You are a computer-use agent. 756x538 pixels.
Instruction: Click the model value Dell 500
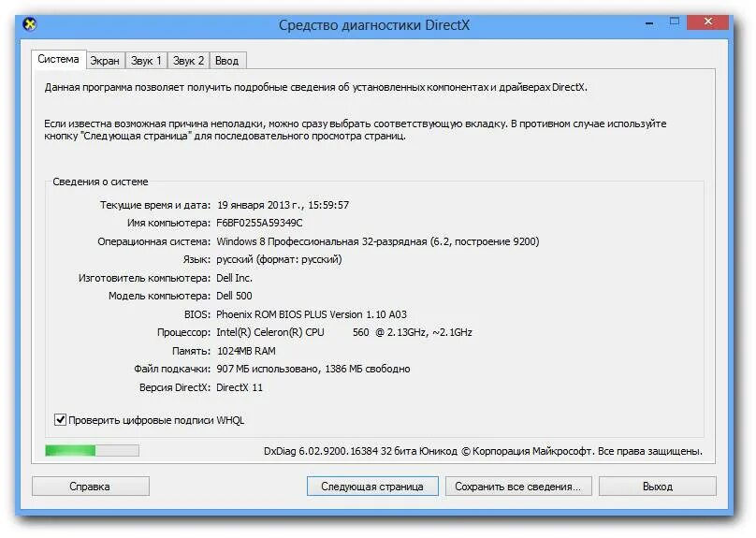coord(234,296)
